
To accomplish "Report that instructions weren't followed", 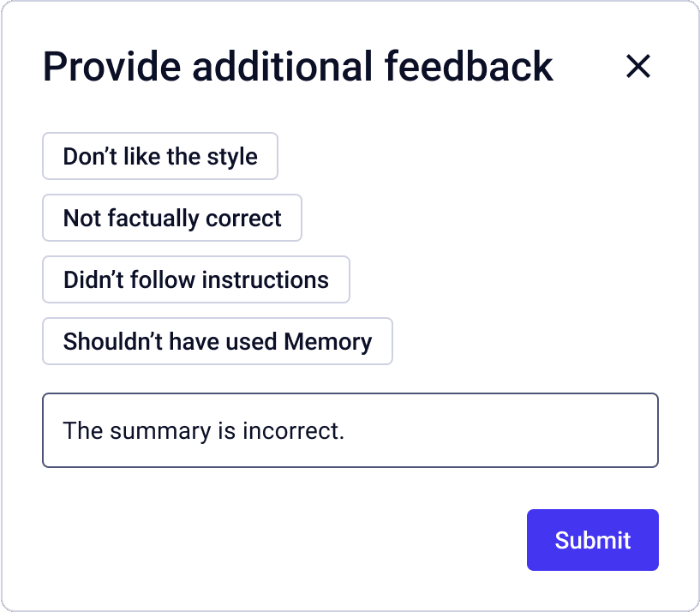I will [x=196, y=279].
